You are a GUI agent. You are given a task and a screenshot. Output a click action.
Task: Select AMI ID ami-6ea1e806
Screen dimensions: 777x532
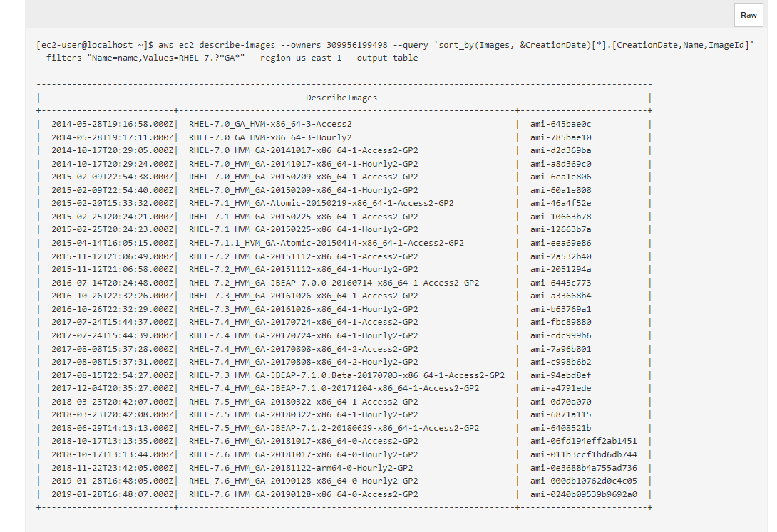[x=560, y=177]
